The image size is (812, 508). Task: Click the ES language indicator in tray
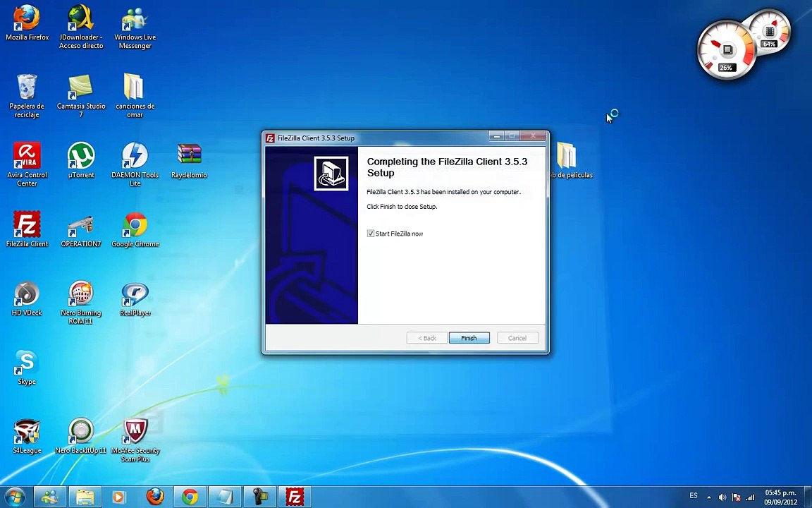694,496
